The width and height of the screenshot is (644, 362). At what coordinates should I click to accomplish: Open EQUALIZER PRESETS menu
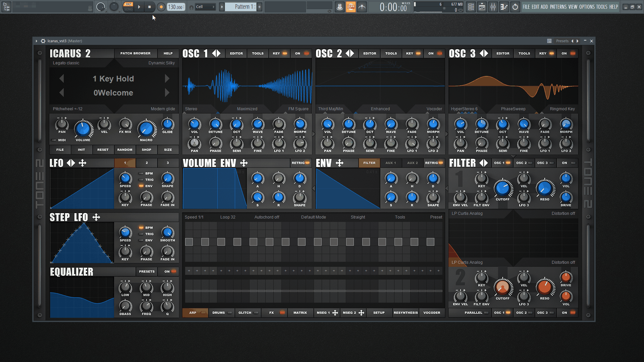pyautogui.click(x=147, y=271)
